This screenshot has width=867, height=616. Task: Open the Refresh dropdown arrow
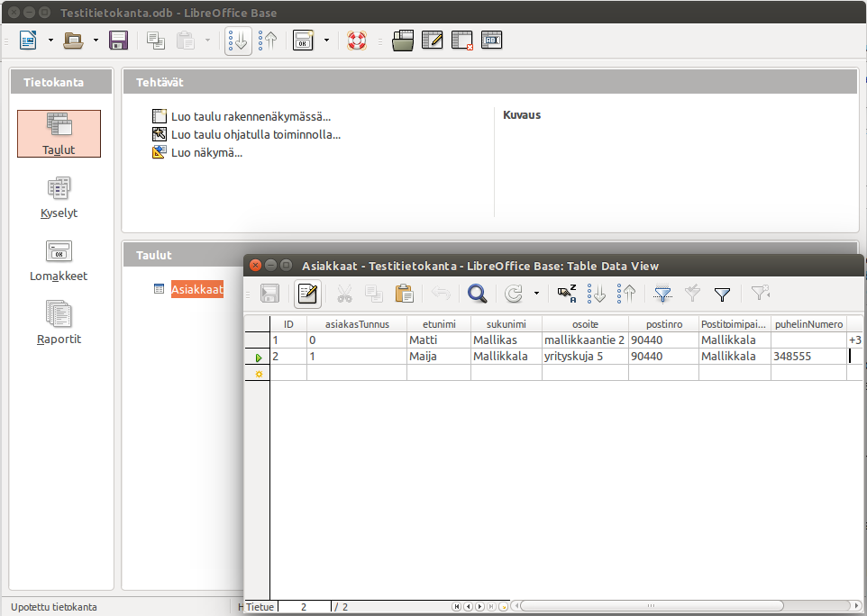[536, 294]
